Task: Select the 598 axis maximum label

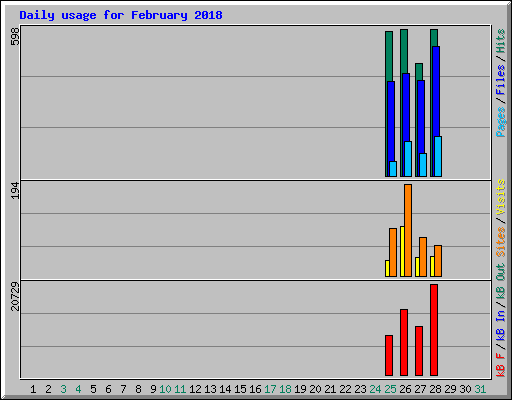Action: 15,37
